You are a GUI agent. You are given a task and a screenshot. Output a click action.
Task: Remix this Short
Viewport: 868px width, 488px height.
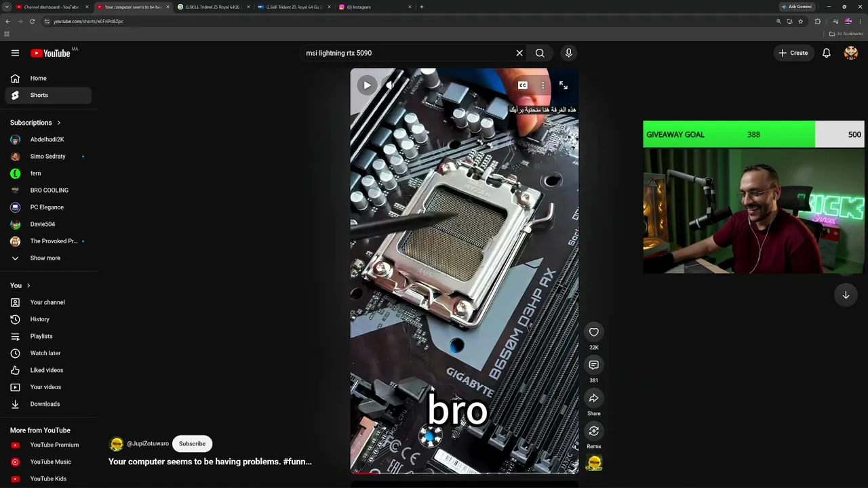pos(594,431)
